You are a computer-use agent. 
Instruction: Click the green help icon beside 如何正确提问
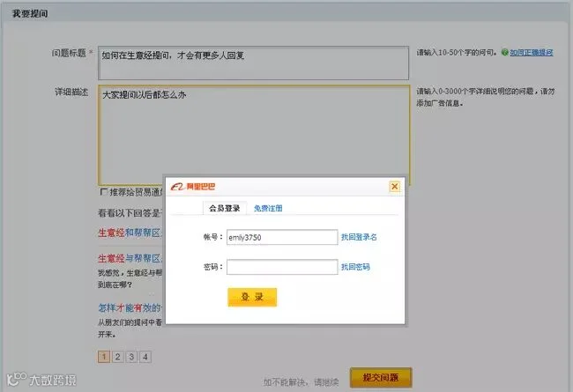coord(504,52)
